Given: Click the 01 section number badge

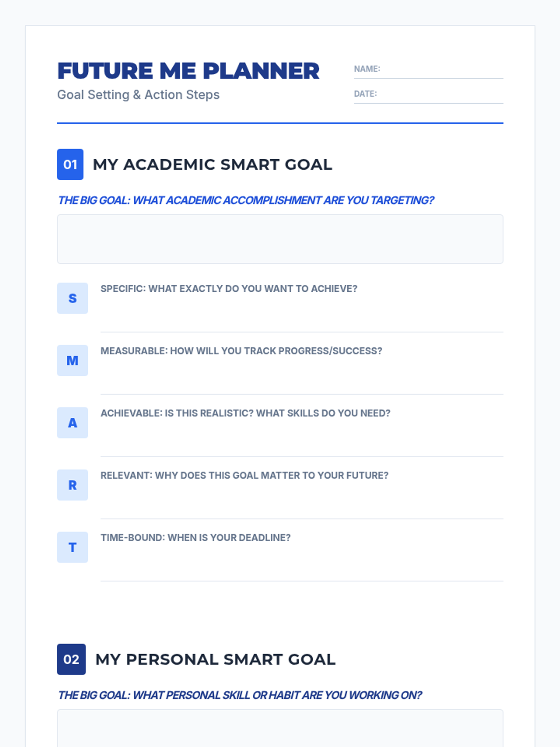Looking at the screenshot, I should point(70,164).
